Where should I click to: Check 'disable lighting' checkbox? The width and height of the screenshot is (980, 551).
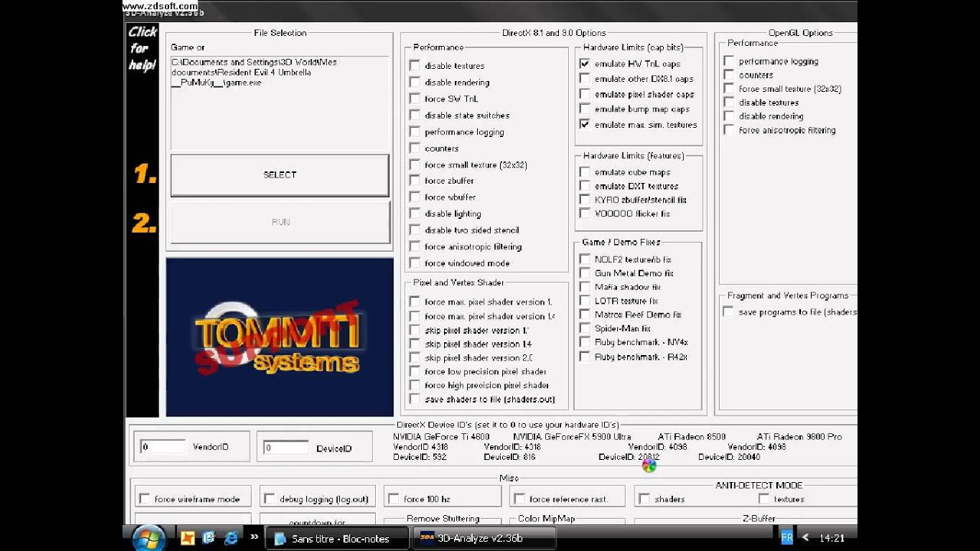point(414,214)
